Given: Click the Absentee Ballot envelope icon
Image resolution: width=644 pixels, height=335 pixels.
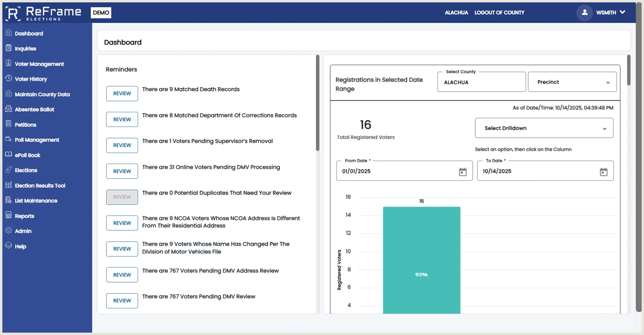Looking at the screenshot, I should tap(9, 109).
